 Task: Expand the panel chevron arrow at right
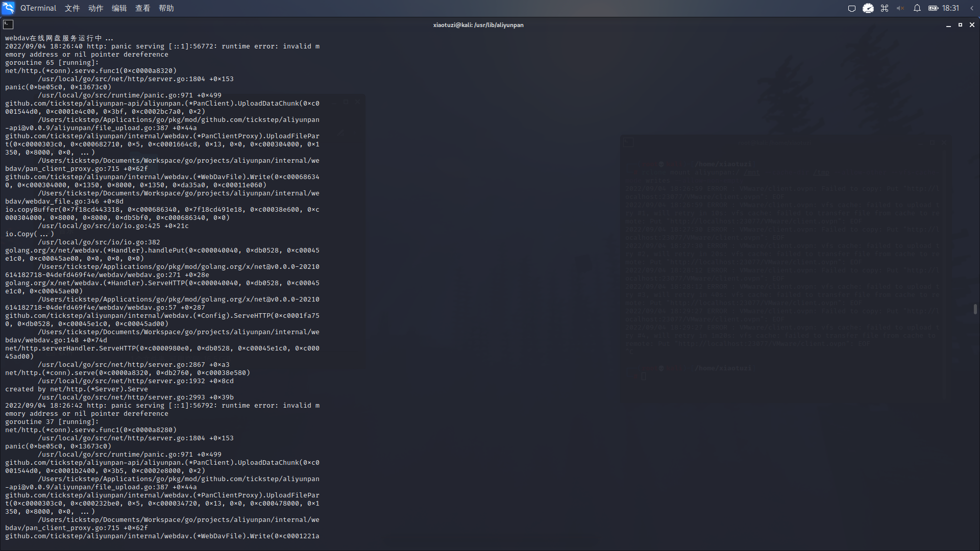pyautogui.click(x=972, y=8)
